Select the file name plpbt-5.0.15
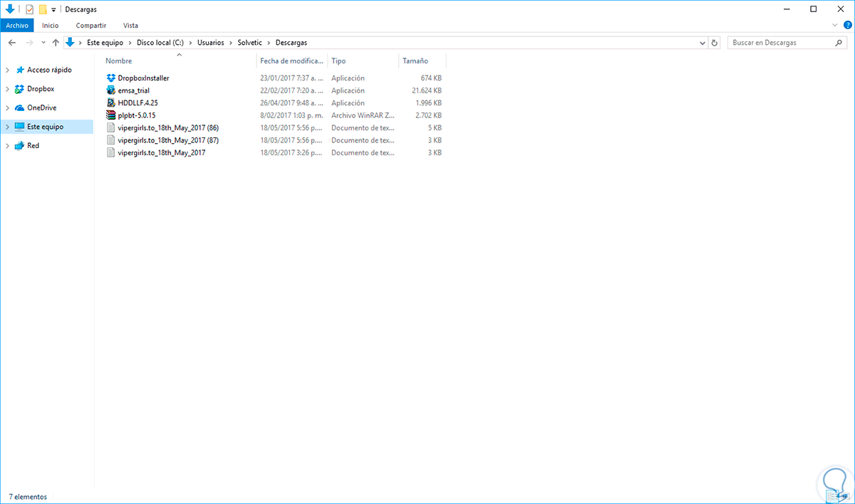The image size is (855, 504). click(x=137, y=115)
